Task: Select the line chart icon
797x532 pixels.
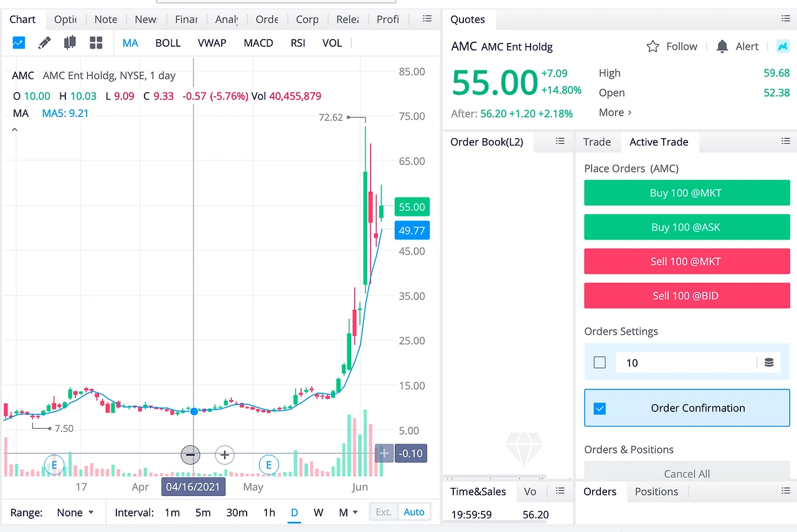Action: click(19, 43)
